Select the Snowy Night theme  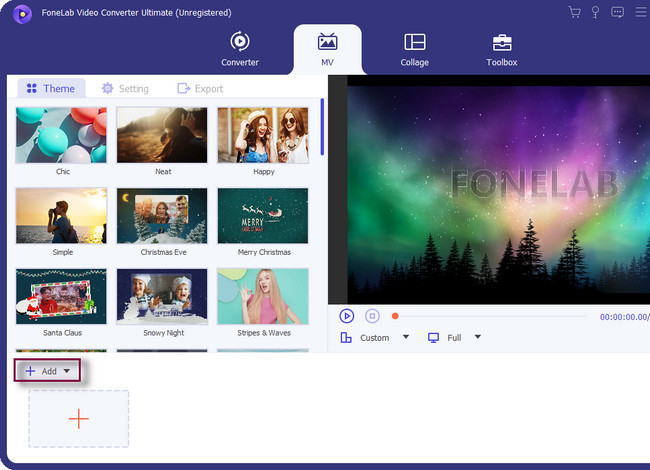162,296
